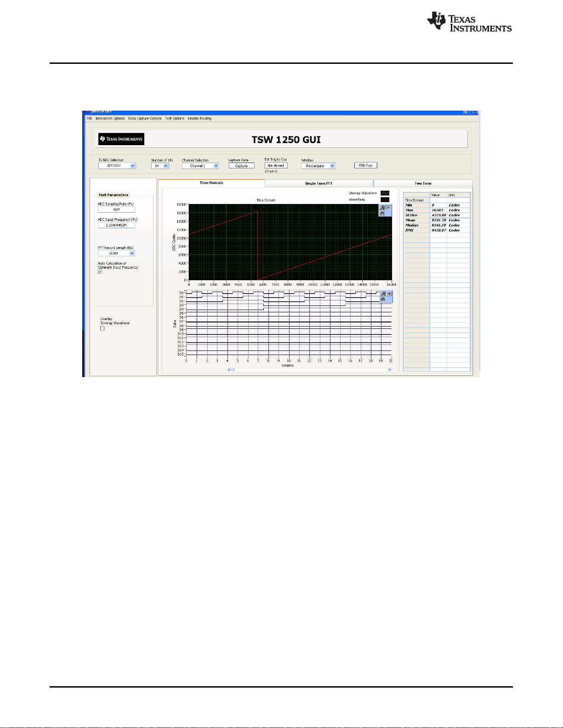Enable Overlay 'Unwrap Waveform' checkbox
Viewport: 563px width, 728px height.
(102, 328)
